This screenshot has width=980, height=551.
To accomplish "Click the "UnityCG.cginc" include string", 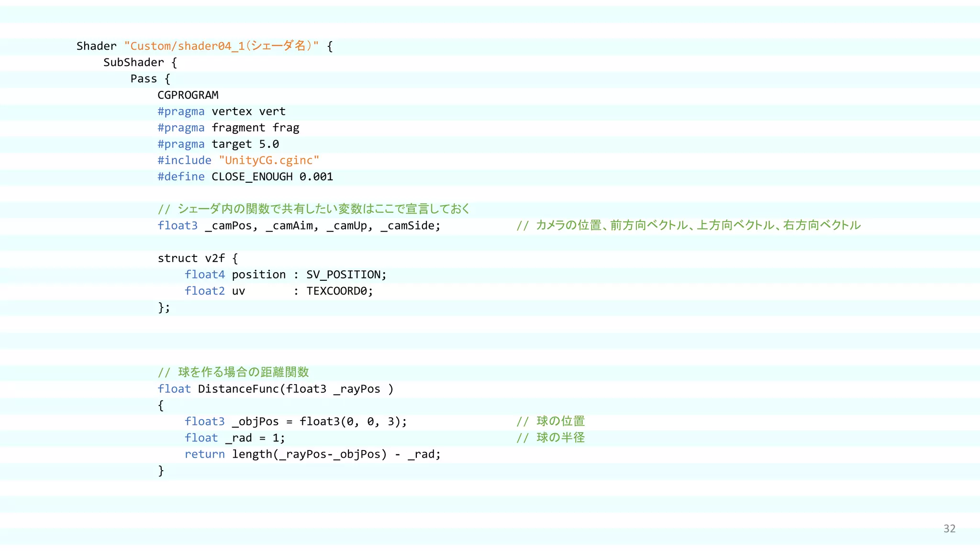I will click(269, 160).
